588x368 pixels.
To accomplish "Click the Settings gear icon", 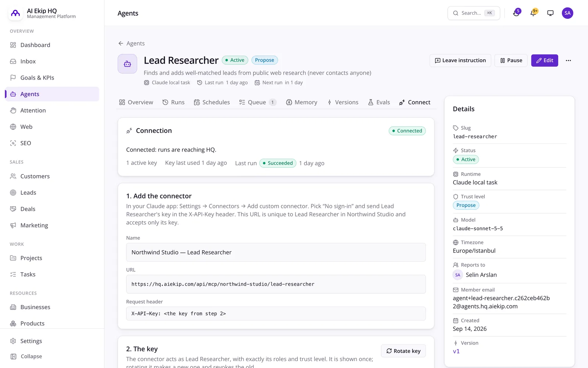I will click(x=13, y=341).
